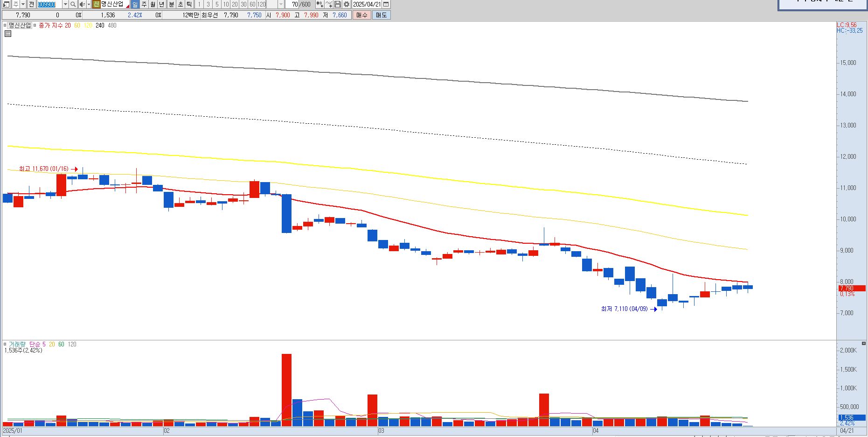Click the red current price tag 7,790
Image resolution: width=868 pixels, height=437 pixels.
(x=852, y=288)
